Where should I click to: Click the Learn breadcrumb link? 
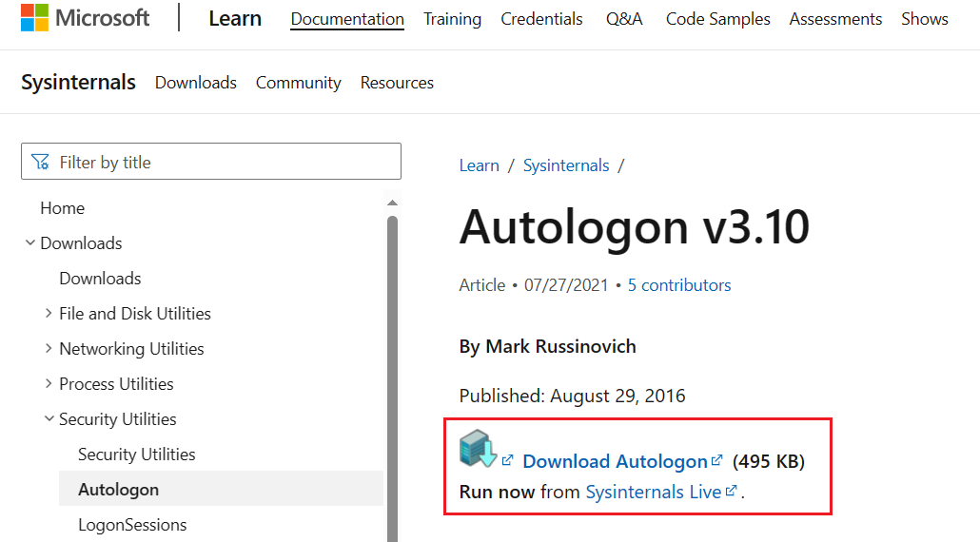tap(480, 165)
